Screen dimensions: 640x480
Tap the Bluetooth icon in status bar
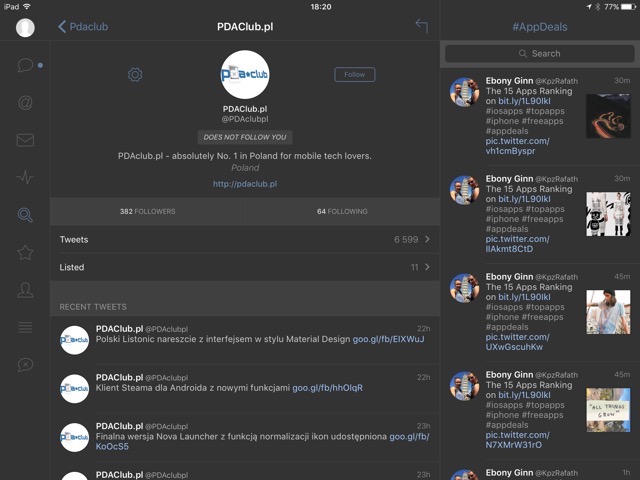(x=597, y=7)
